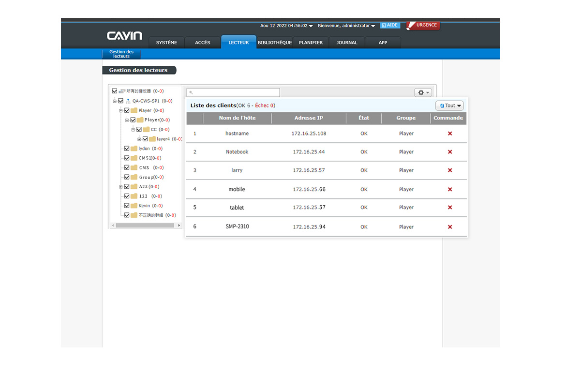Expand the A23 tree node
The width and height of the screenshot is (567, 392).
pos(120,187)
